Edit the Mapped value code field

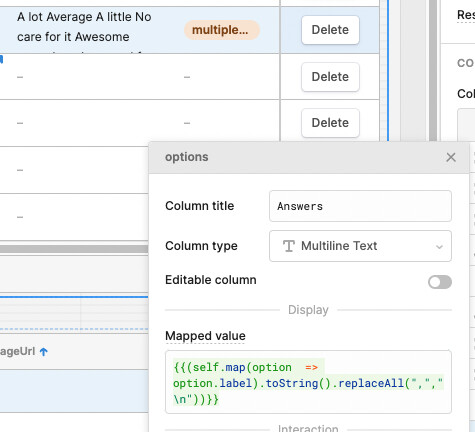(x=308, y=382)
